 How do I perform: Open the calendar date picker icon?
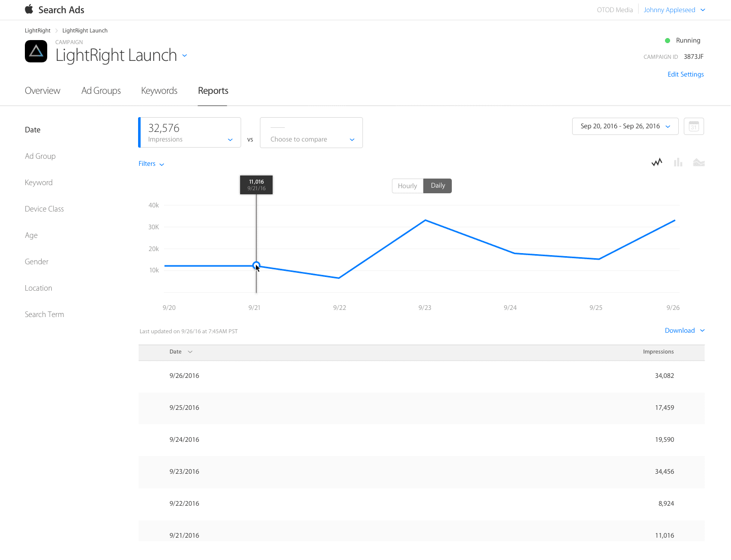click(693, 126)
